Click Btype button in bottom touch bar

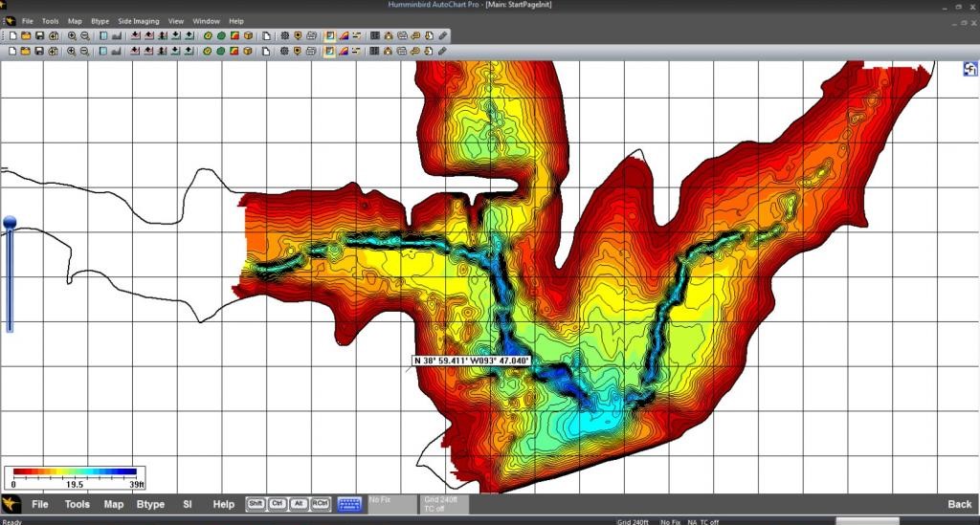[x=150, y=504]
